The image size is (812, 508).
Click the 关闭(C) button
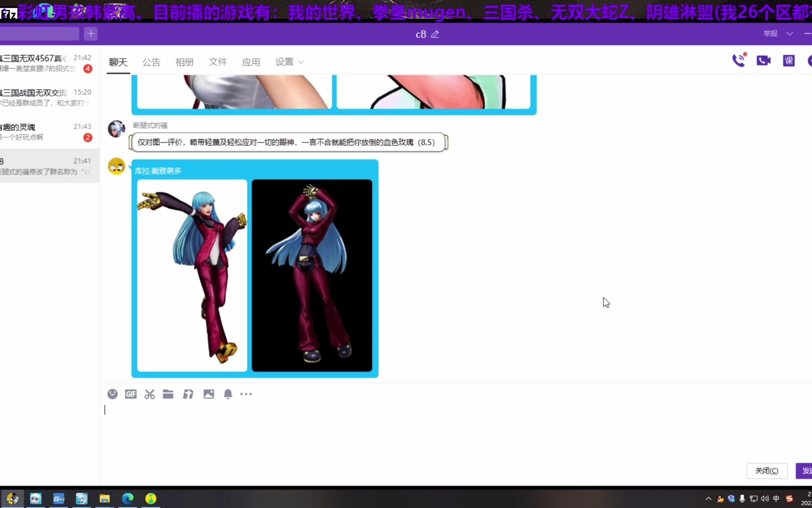767,471
